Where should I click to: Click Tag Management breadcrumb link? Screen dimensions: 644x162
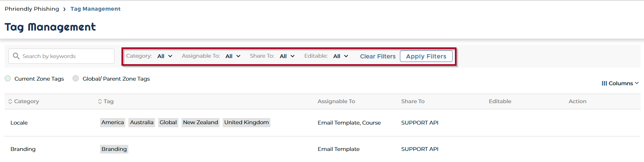coord(95,9)
